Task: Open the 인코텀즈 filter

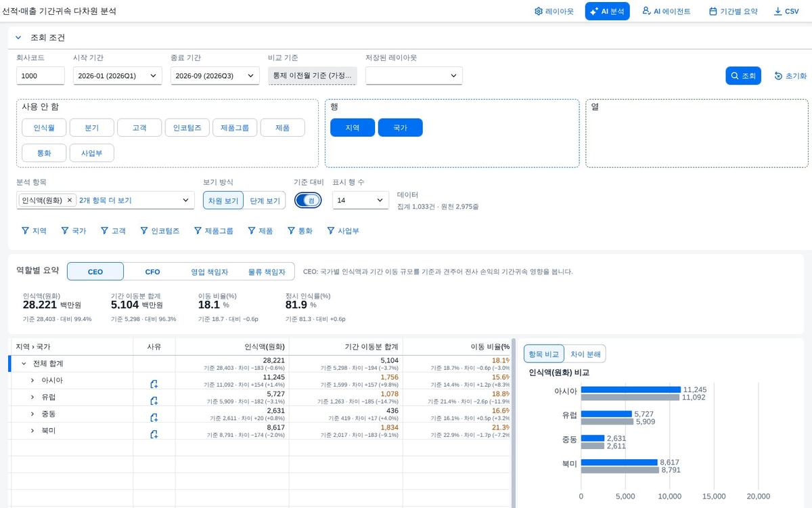Action: 160,231
